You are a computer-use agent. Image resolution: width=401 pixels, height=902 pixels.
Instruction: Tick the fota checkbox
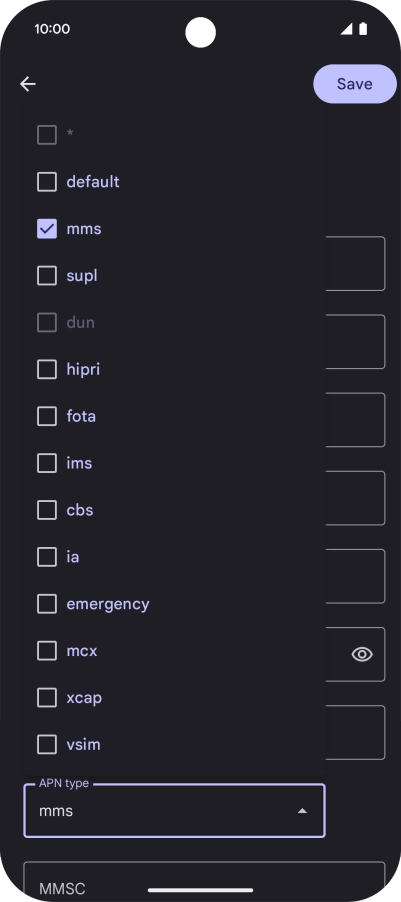47,416
